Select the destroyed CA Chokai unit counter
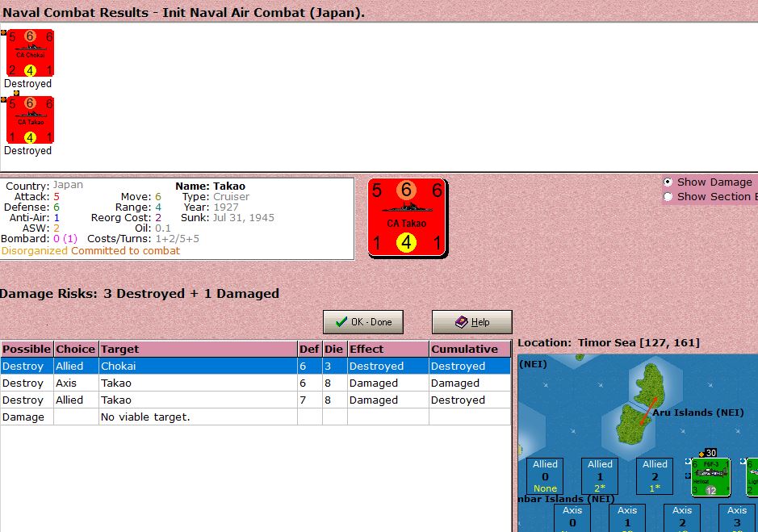The height and width of the screenshot is (532, 758). pyautogui.click(x=30, y=53)
